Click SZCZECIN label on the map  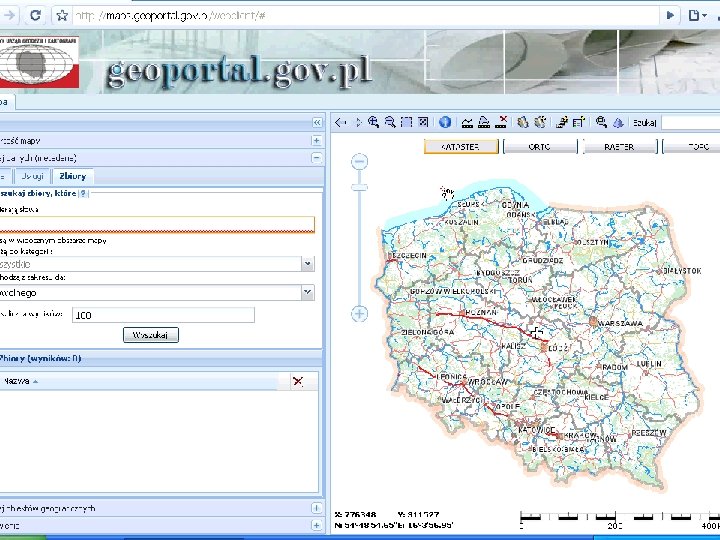pos(408,255)
